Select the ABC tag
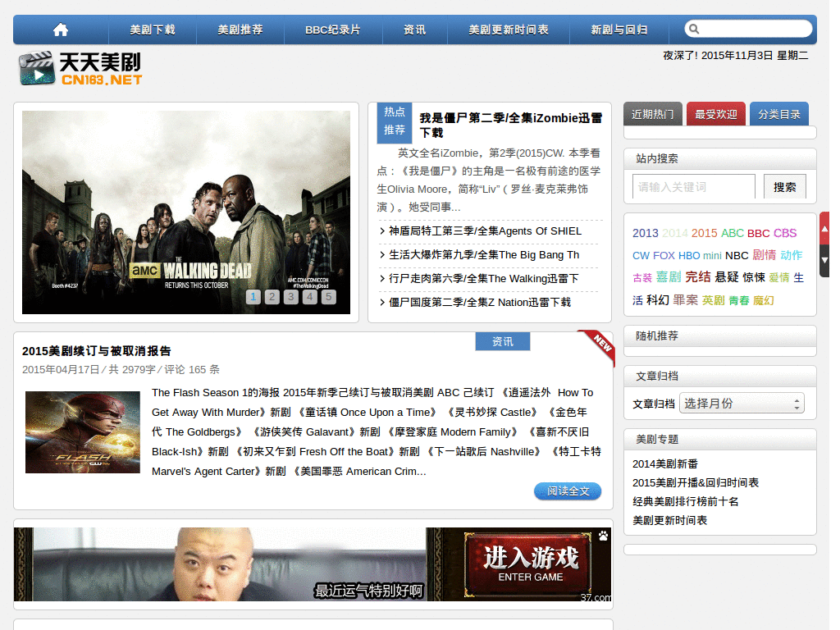840x630 pixels. click(732, 233)
